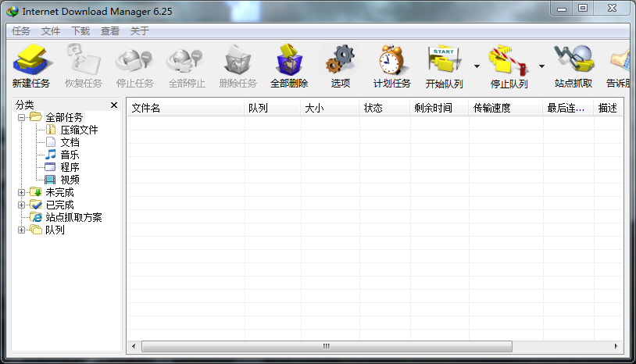The width and height of the screenshot is (636, 364).
Task: Sort by 剩余时间 column header
Action: [439, 108]
